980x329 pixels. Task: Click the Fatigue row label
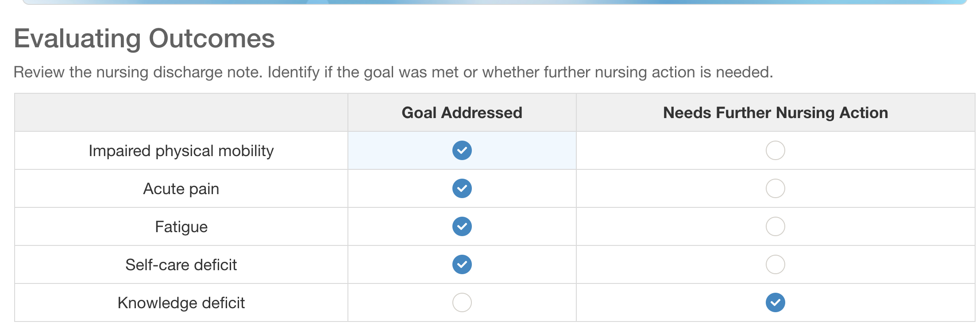[x=181, y=227]
